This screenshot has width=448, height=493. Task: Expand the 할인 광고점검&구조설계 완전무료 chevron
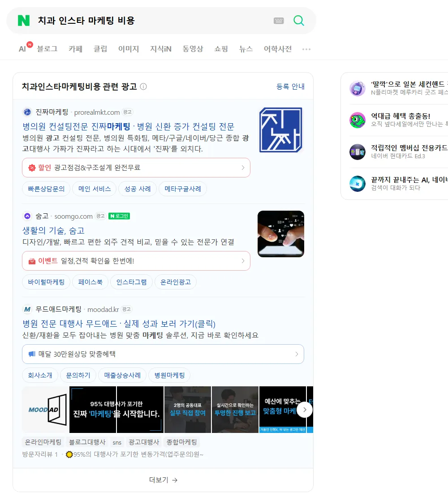[x=243, y=168]
